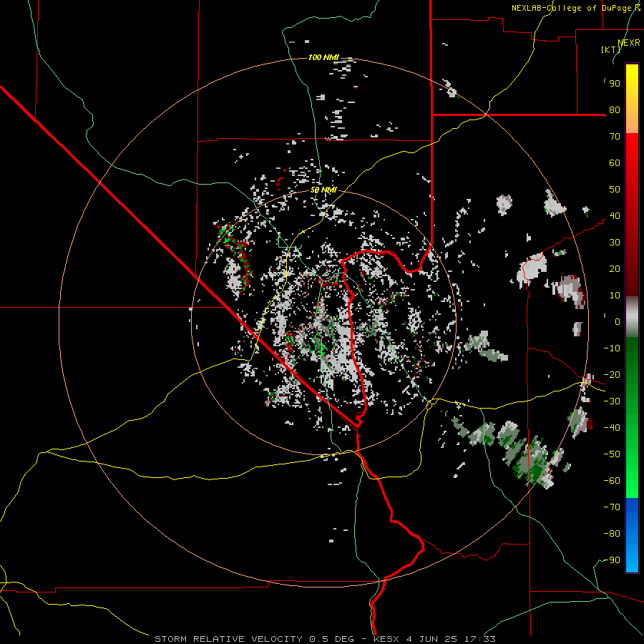Click the 10 value on velocity scale
644x644 pixels.
pyautogui.click(x=615, y=296)
